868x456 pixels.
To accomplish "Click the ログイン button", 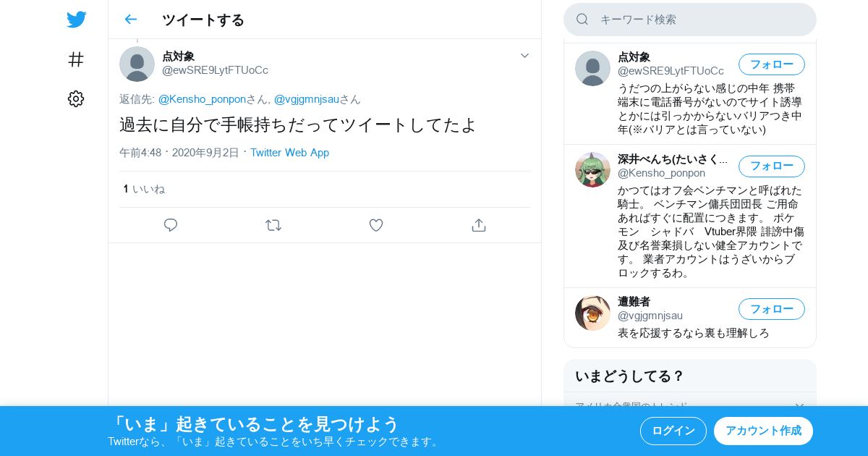I will (x=673, y=431).
